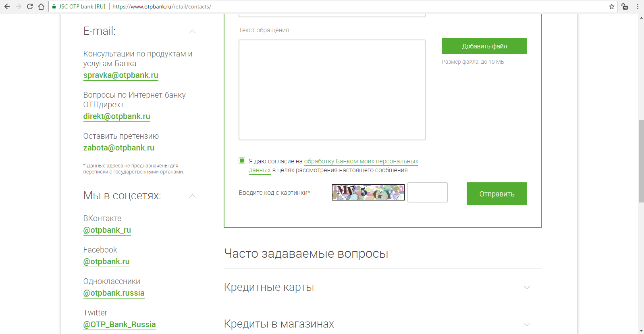Image resolution: width=644 pixels, height=334 pixels.
Task: Click the Добавить файл button
Action: [x=484, y=46]
